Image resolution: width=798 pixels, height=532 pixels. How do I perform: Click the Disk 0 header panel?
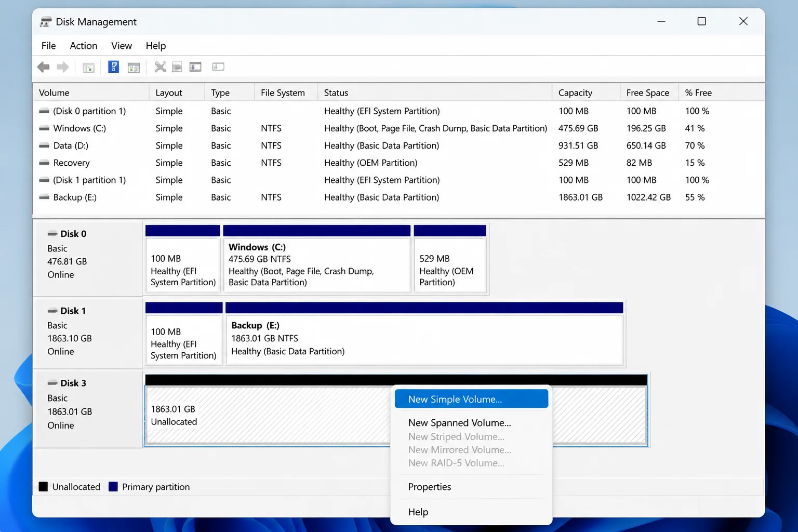coord(88,259)
